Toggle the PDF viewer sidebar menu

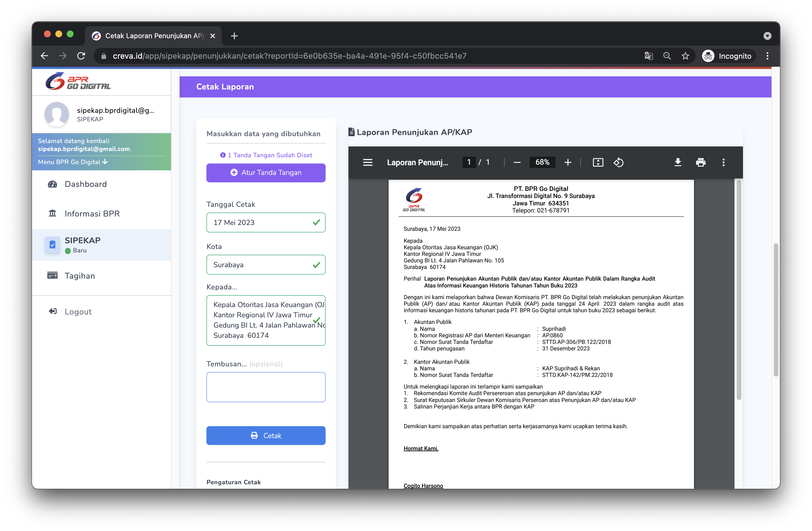click(x=368, y=163)
